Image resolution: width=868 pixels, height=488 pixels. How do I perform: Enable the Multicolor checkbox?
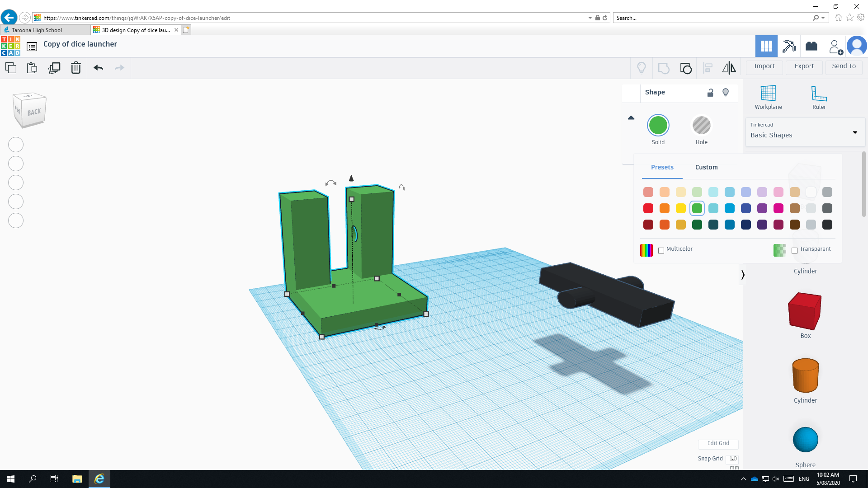click(x=661, y=250)
